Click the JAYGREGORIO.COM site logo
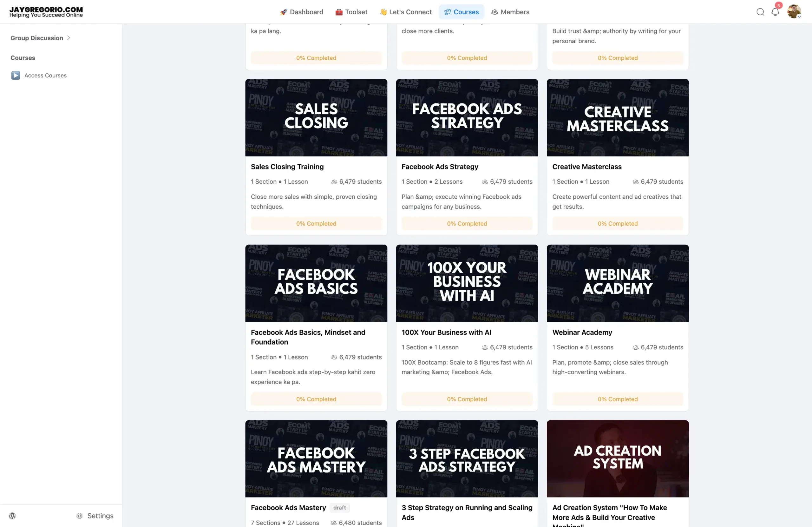812x527 pixels. click(46, 12)
